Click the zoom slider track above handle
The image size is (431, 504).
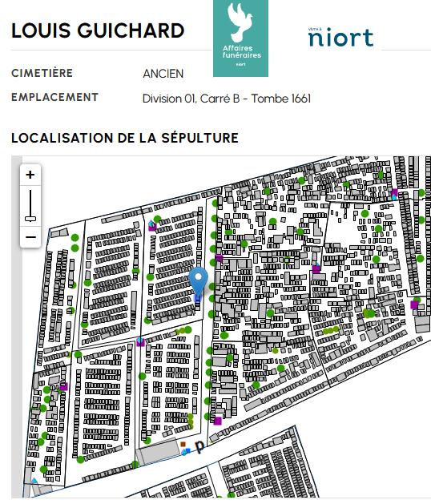click(x=30, y=204)
